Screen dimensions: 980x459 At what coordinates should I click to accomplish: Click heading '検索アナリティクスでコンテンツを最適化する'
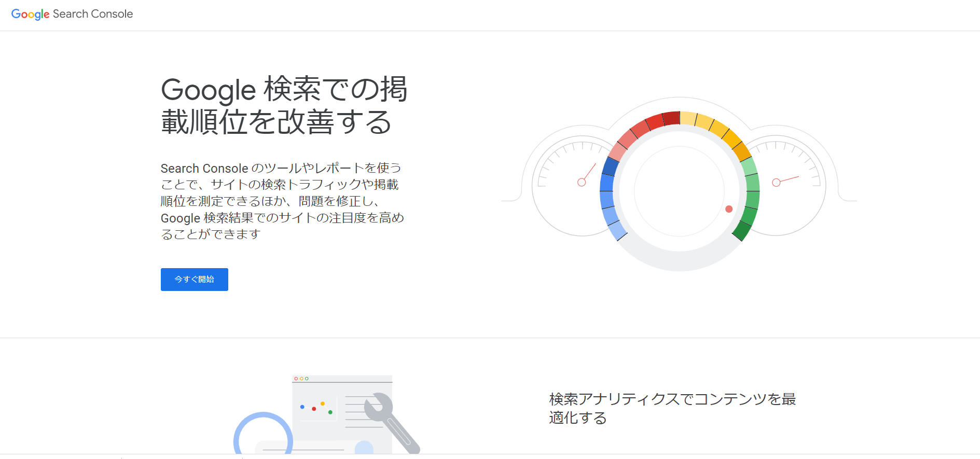coord(673,408)
